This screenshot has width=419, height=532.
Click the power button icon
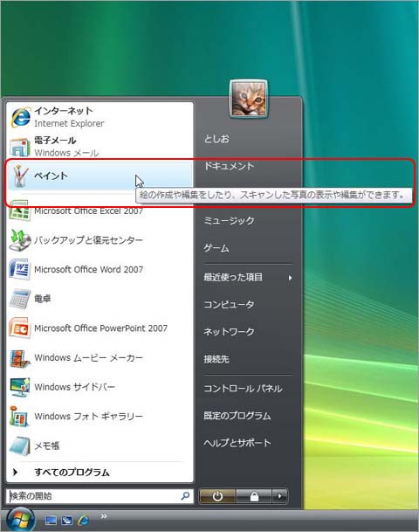point(217,497)
